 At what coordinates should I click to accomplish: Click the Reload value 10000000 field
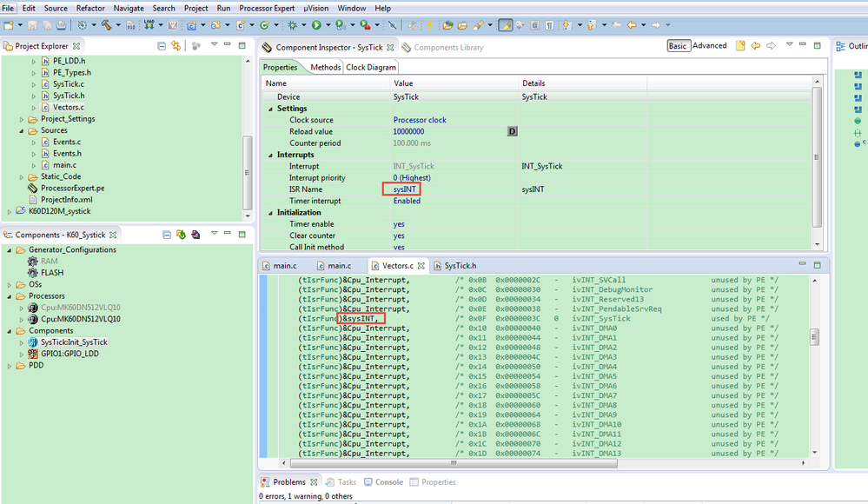(x=408, y=132)
